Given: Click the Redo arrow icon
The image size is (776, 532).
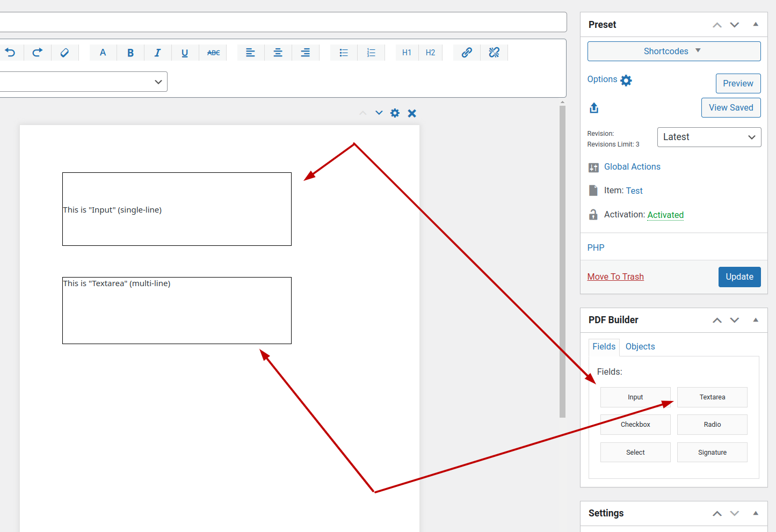Looking at the screenshot, I should tap(37, 53).
